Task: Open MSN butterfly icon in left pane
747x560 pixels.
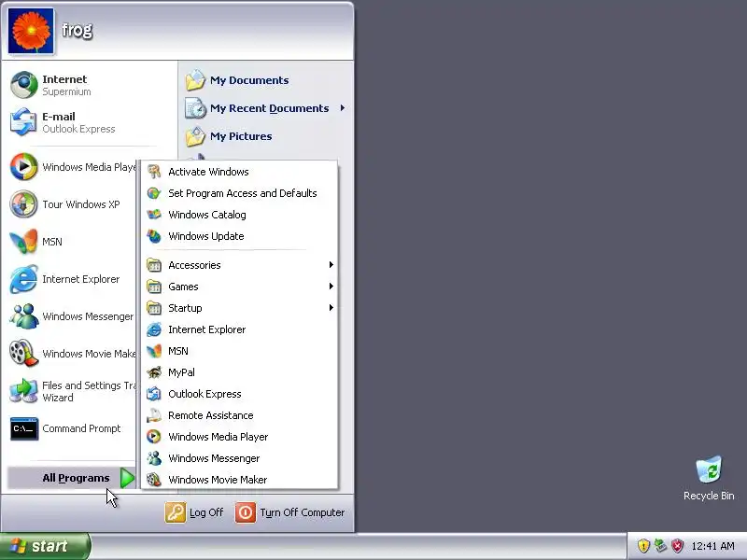Action: (x=24, y=242)
